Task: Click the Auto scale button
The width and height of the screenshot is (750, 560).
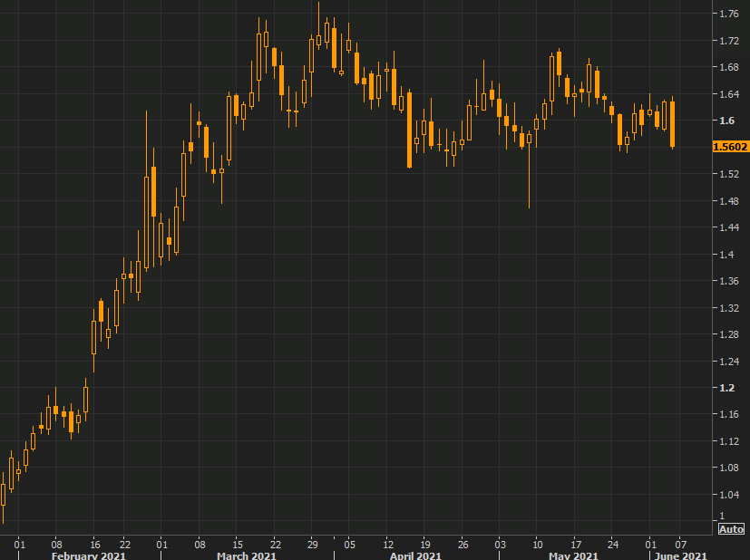Action: [x=731, y=529]
